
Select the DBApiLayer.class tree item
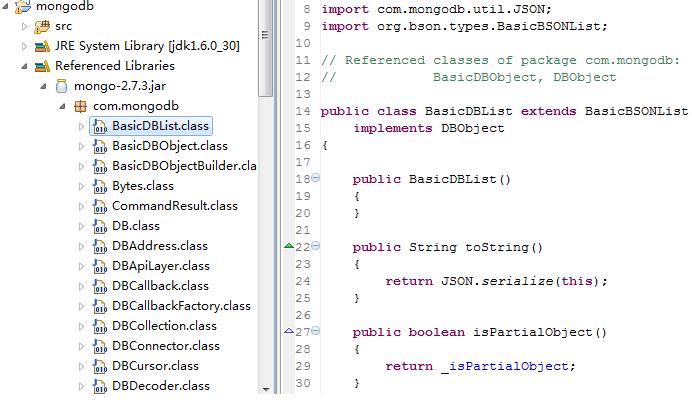[x=161, y=266]
